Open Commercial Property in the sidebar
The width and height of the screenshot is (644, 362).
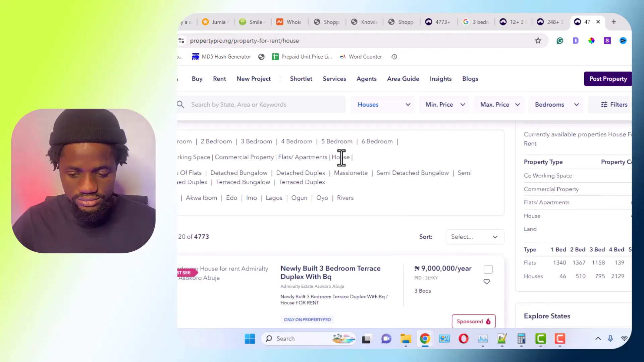(x=551, y=189)
